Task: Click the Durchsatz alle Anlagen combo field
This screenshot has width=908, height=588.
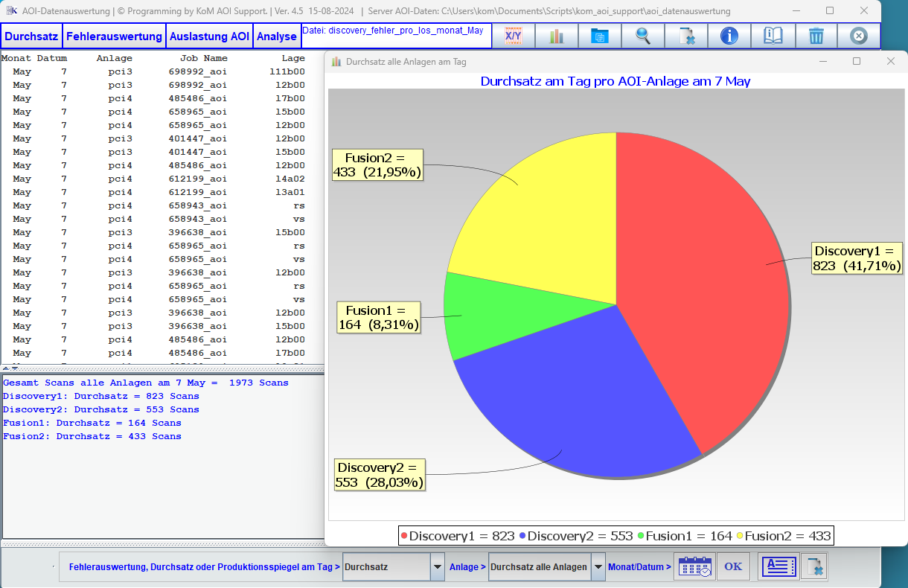Action: pos(540,567)
